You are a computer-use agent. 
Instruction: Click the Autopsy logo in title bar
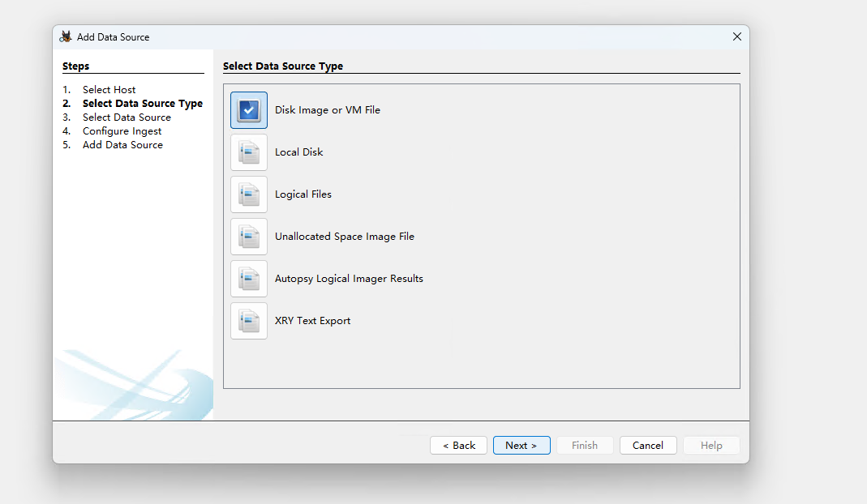pos(66,36)
